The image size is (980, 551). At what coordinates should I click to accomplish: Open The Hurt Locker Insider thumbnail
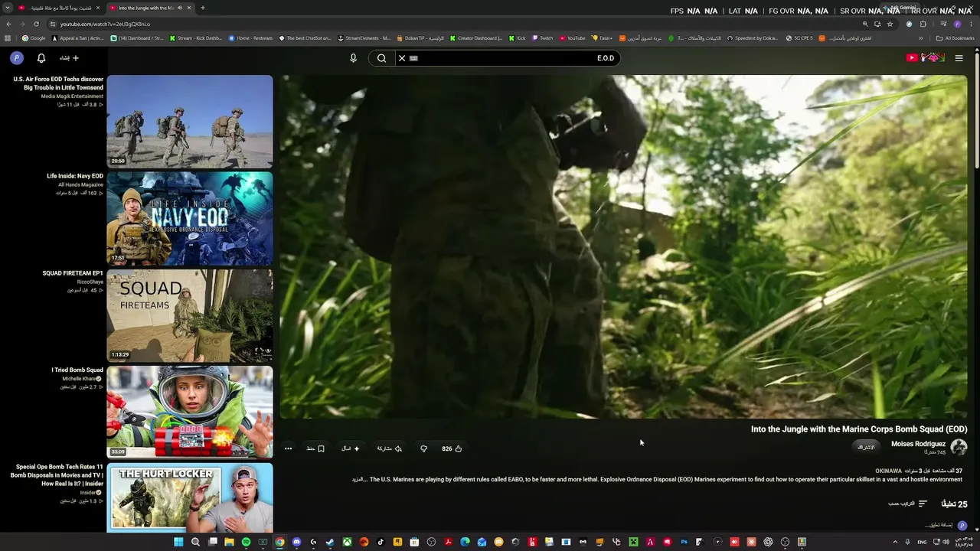pyautogui.click(x=190, y=497)
